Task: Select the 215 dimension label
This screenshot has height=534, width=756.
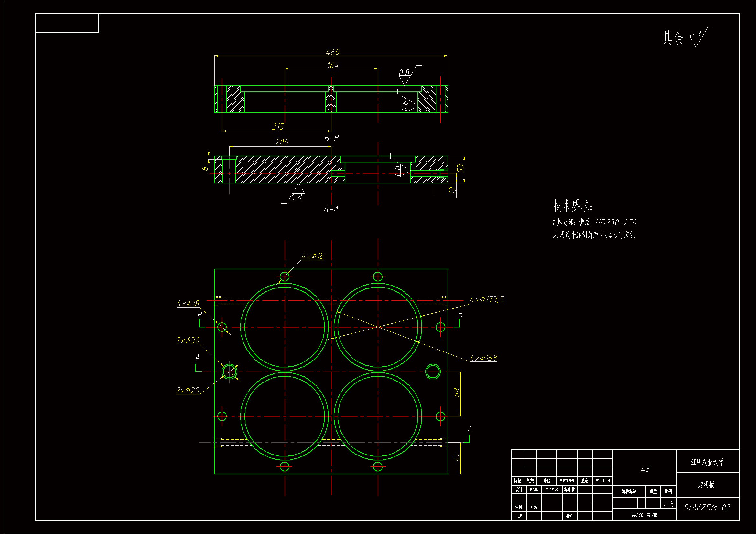Action: (x=278, y=127)
